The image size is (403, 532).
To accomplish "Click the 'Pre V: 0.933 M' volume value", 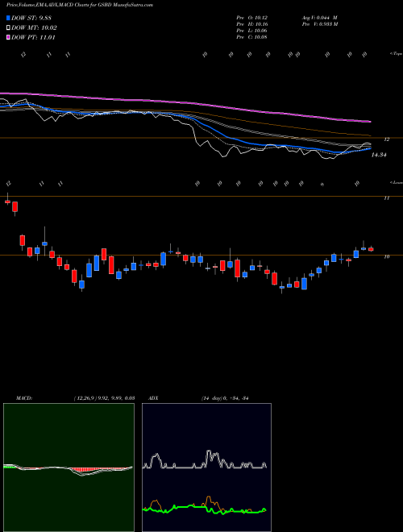I will coord(319,24).
